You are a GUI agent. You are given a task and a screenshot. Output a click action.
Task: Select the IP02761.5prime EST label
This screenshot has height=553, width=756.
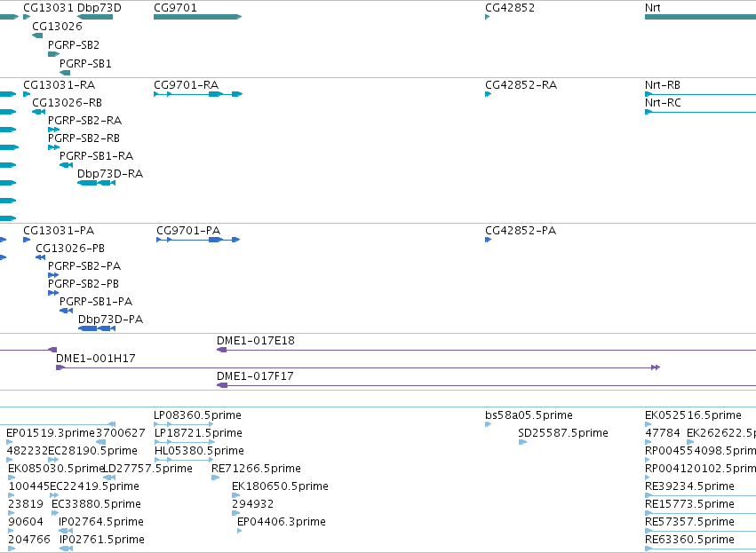[x=102, y=541]
